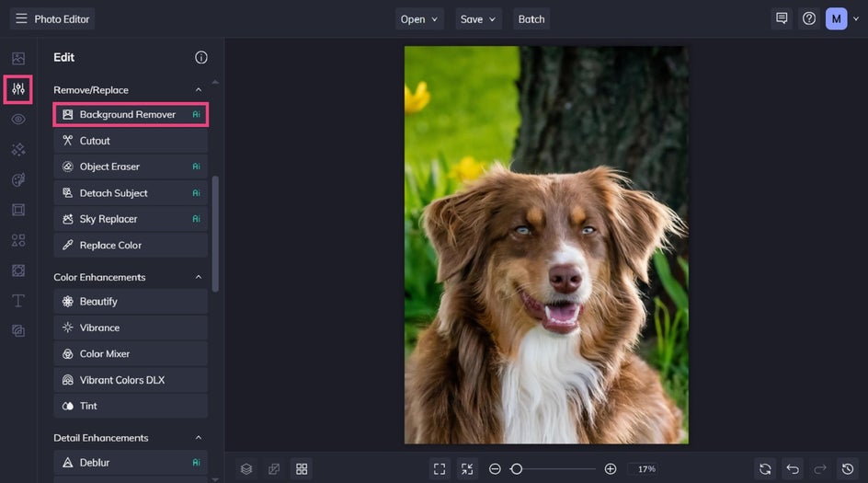Undo the last action
868x483 pixels.
pos(793,469)
